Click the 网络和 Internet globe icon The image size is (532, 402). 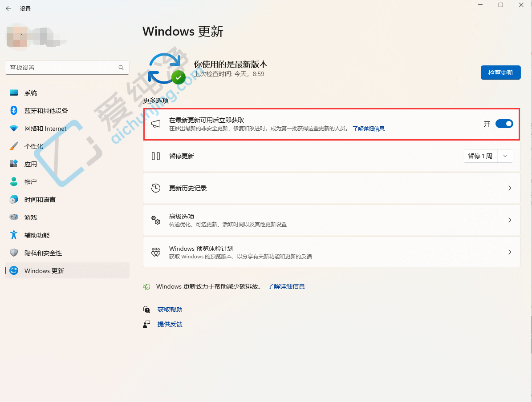click(x=12, y=128)
